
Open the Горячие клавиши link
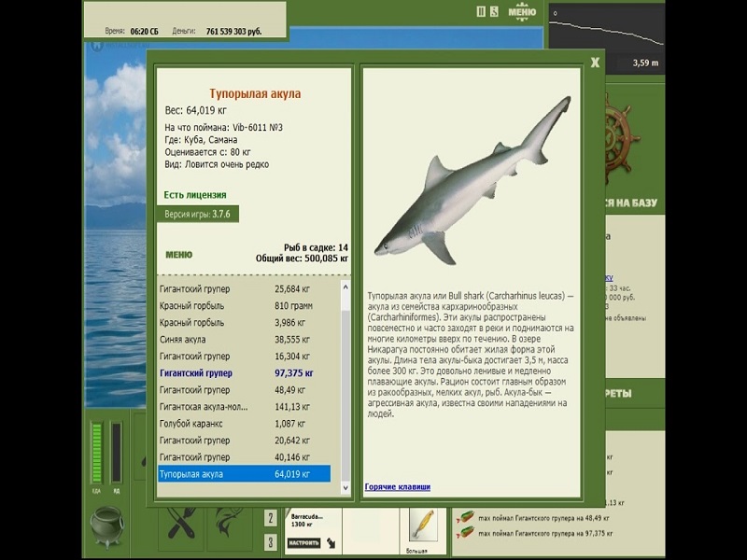coord(398,487)
